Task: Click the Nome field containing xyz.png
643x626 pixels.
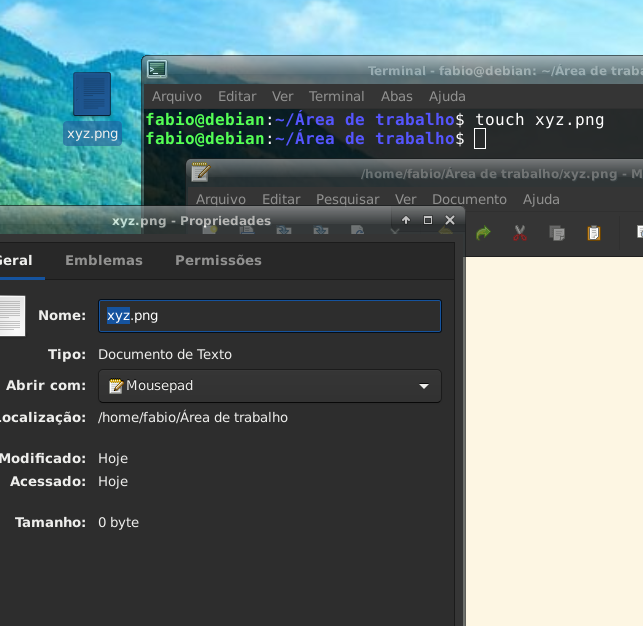Action: [x=270, y=316]
